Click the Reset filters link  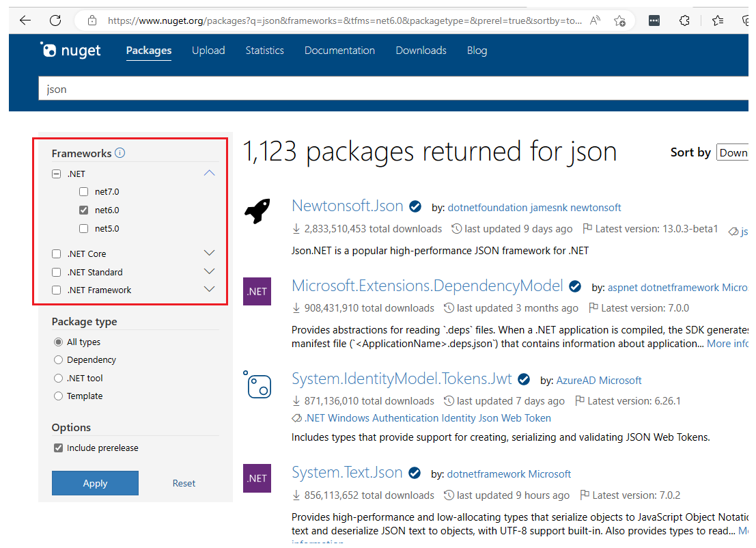click(x=184, y=483)
